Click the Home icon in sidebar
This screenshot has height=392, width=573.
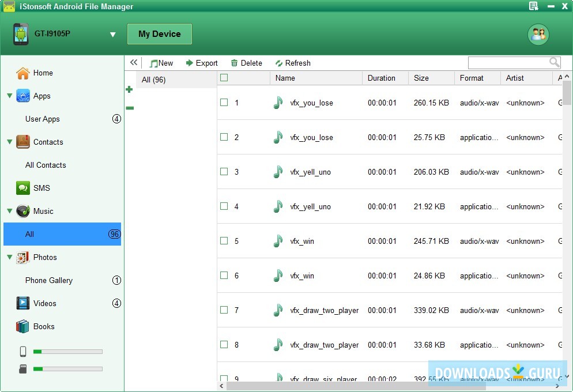pos(22,73)
